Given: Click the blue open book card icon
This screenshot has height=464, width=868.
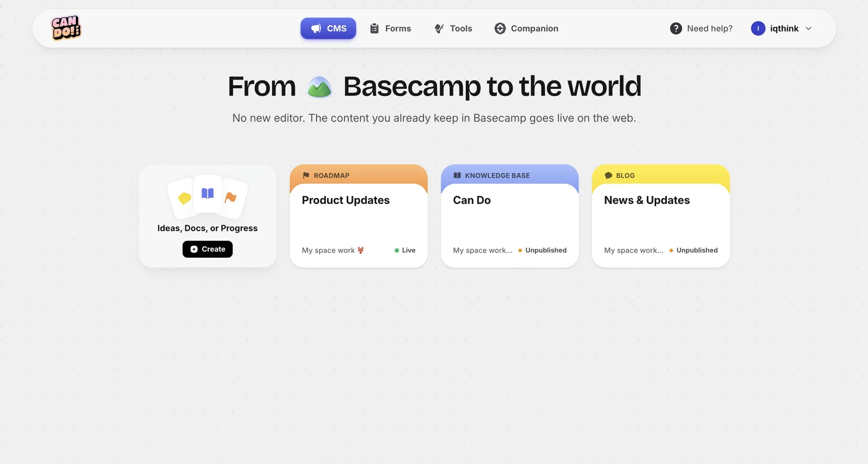Looking at the screenshot, I should [x=207, y=193].
